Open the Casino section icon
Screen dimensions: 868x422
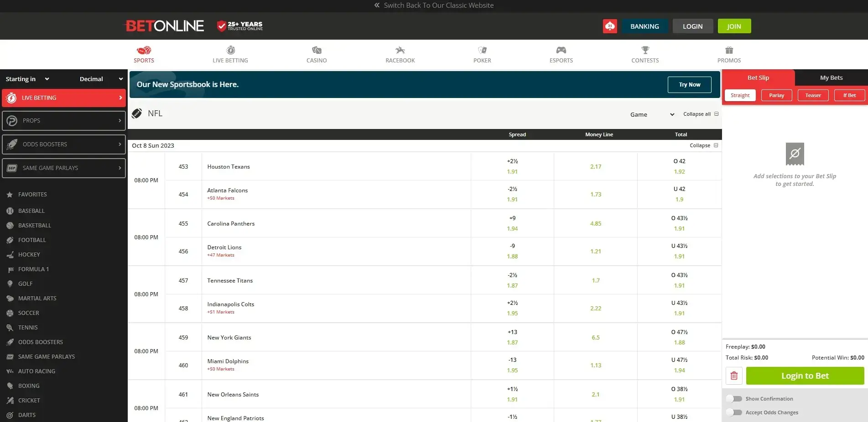(x=316, y=50)
